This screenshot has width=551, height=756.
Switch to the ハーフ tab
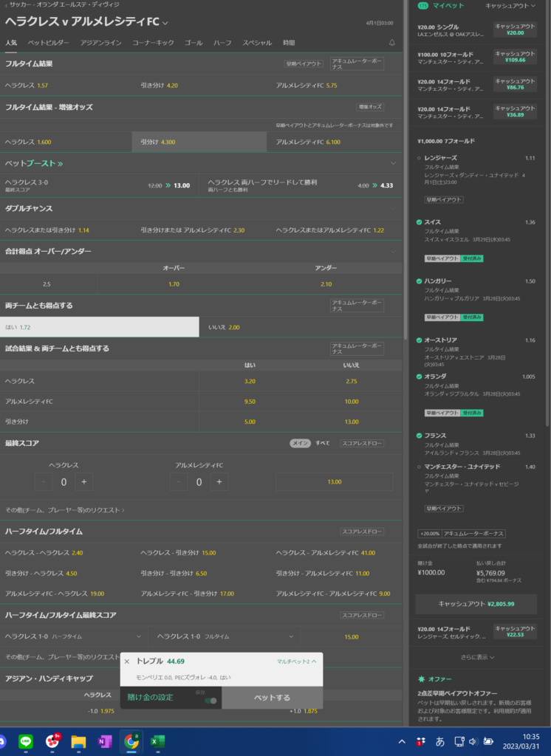[222, 43]
